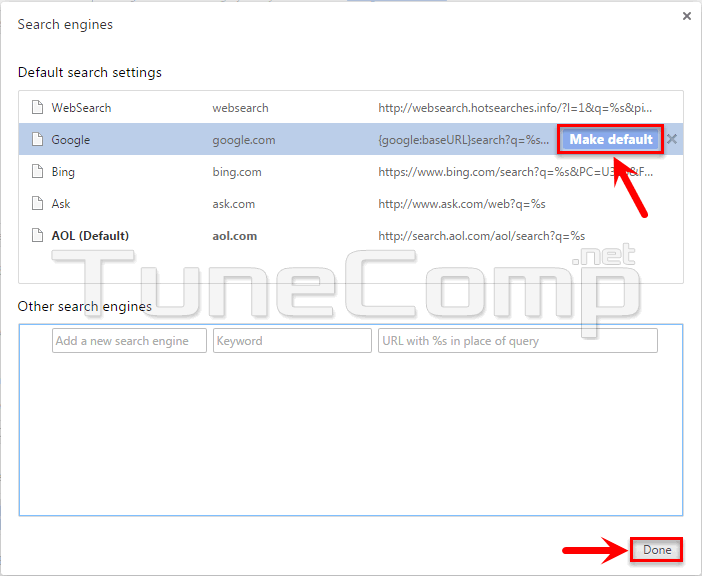702x576 pixels.
Task: Click the websearch.hotsearches.info URL
Action: point(515,108)
